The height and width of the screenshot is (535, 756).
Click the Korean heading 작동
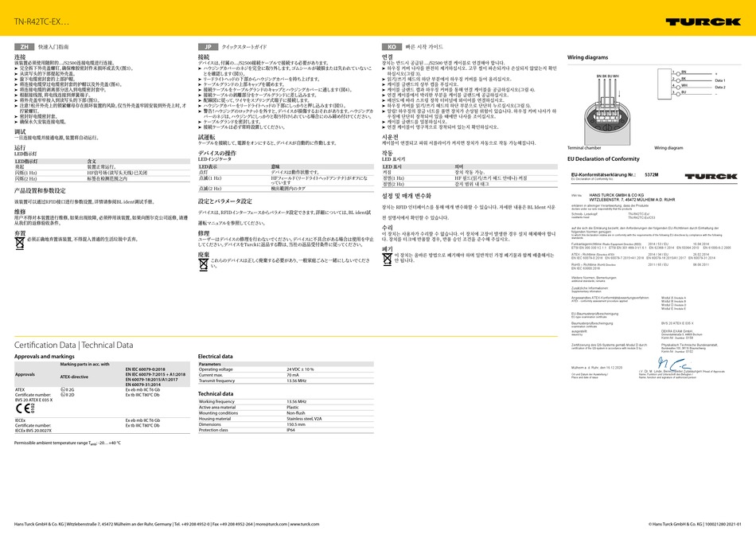(388, 153)
